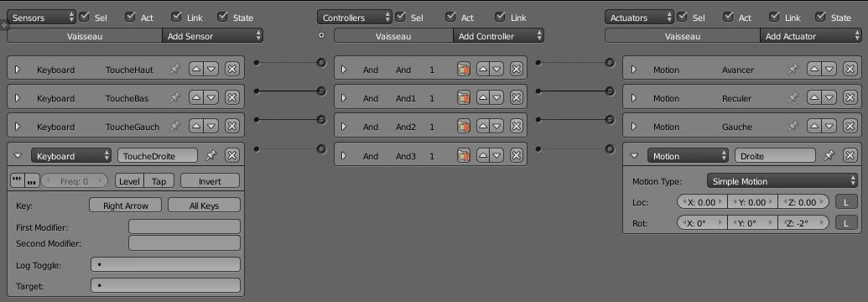
Task: Open the Sensors header menu
Action: pyautogui.click(x=42, y=17)
